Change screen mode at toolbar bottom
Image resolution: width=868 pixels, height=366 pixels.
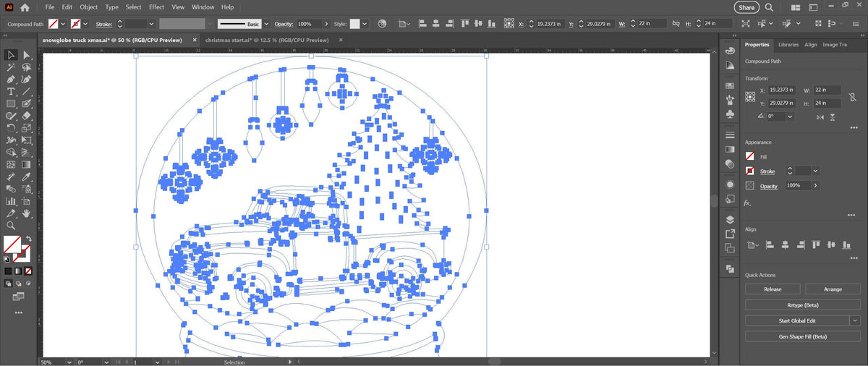[19, 296]
